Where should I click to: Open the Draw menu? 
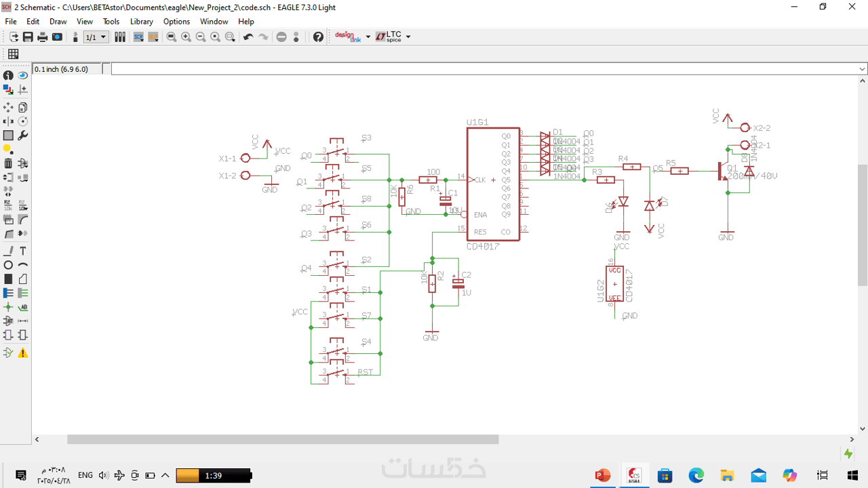point(58,22)
